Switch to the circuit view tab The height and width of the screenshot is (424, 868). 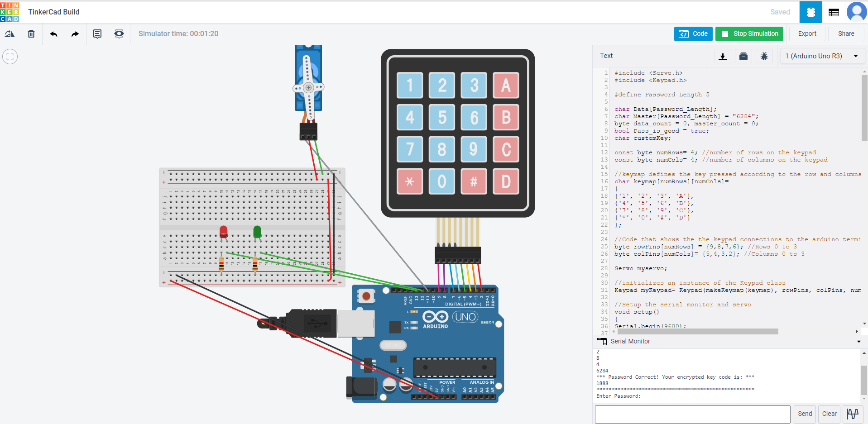(810, 12)
